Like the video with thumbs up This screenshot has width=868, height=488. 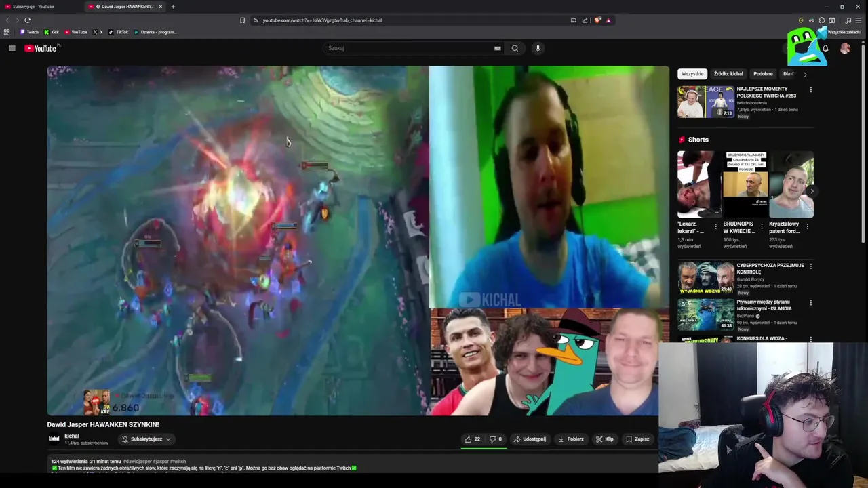tap(472, 439)
